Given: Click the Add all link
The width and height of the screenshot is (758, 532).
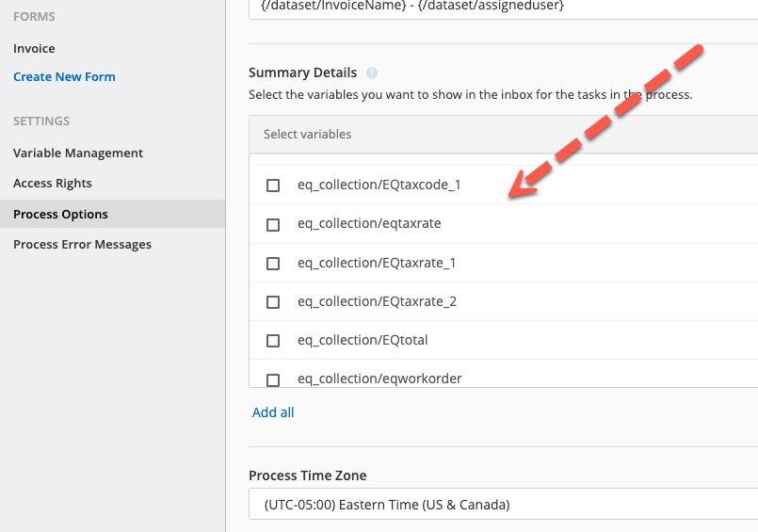Looking at the screenshot, I should click(273, 412).
